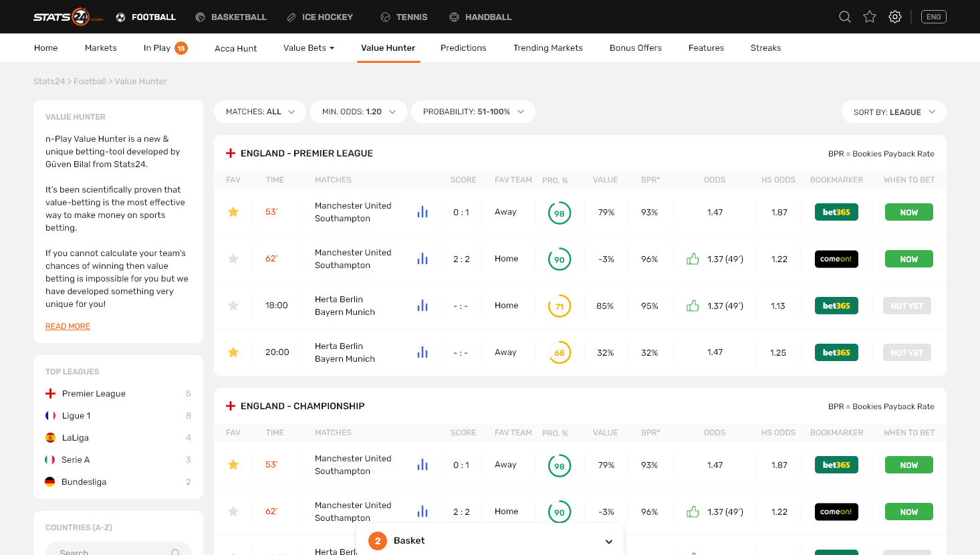Click bet365 bookmaker logo in 20:00 row
The image size is (980, 555).
pyautogui.click(x=836, y=352)
